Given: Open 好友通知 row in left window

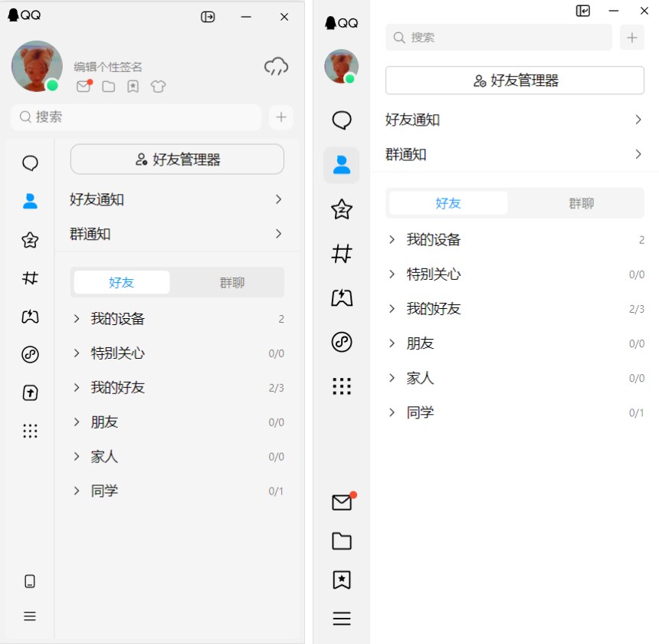Looking at the screenshot, I should click(x=177, y=199).
